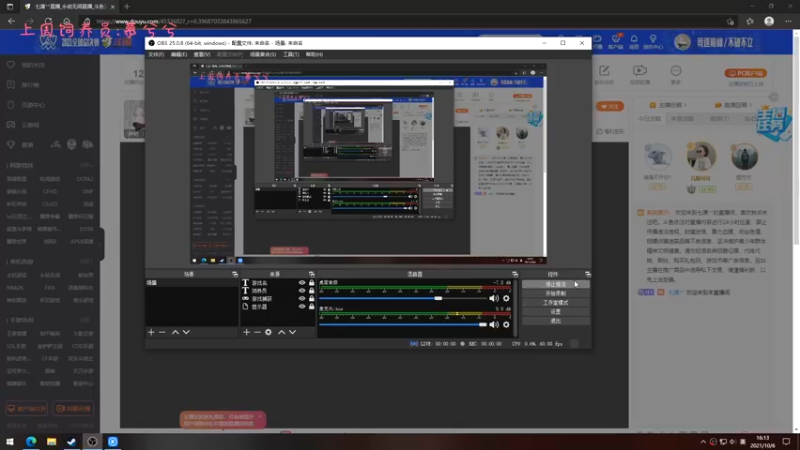Click the taskbar clock and date

click(x=762, y=442)
